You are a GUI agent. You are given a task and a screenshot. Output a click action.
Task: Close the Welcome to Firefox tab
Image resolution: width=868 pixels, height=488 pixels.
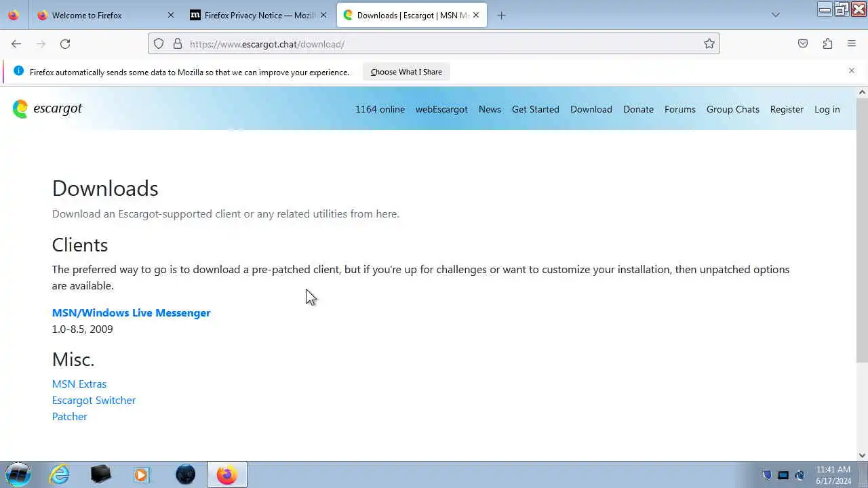click(x=171, y=15)
